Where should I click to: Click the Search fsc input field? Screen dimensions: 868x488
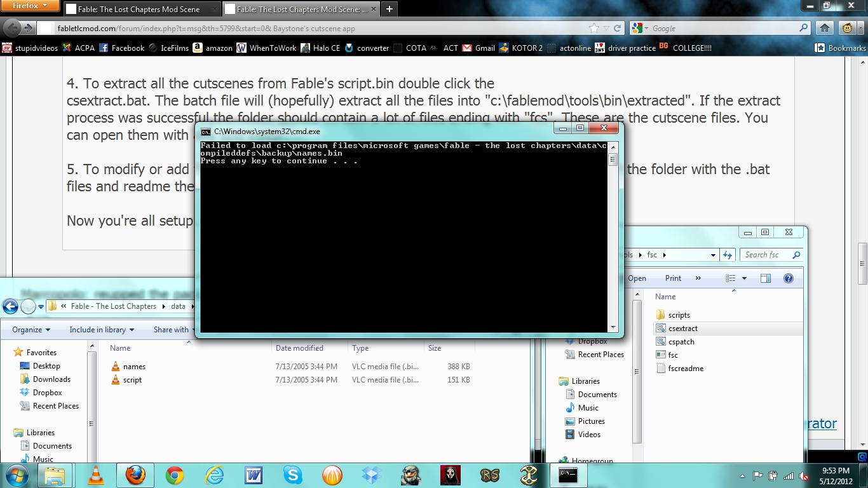(766, 255)
